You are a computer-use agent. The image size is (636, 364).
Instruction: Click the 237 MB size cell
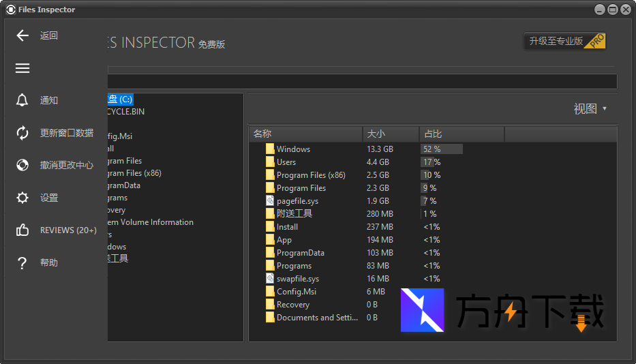click(x=380, y=227)
